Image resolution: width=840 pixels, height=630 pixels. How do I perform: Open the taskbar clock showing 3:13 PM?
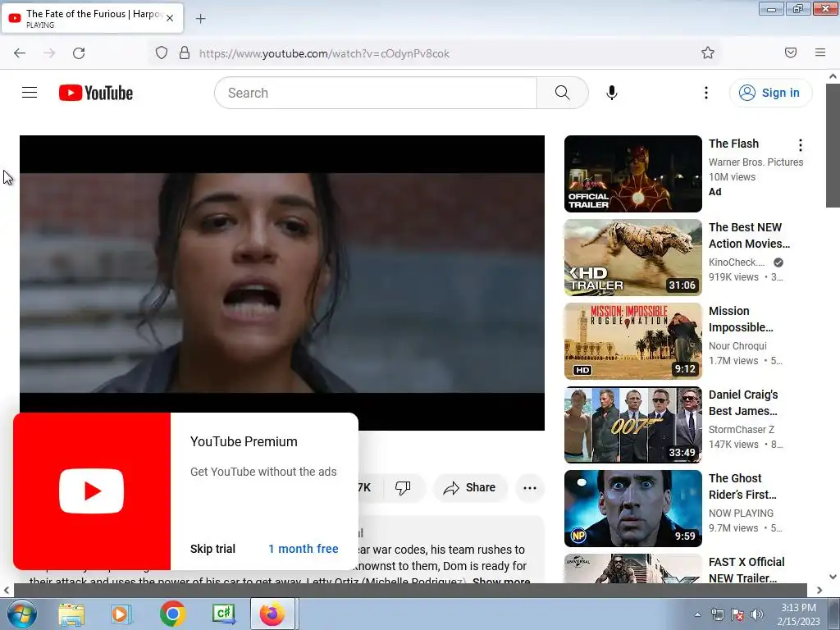click(x=798, y=614)
